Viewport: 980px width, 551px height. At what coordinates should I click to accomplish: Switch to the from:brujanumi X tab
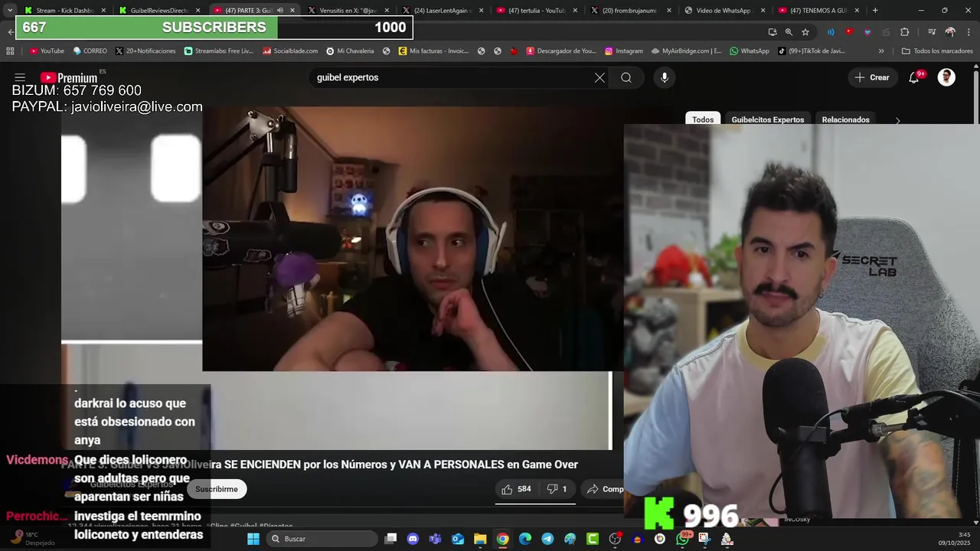(631, 11)
